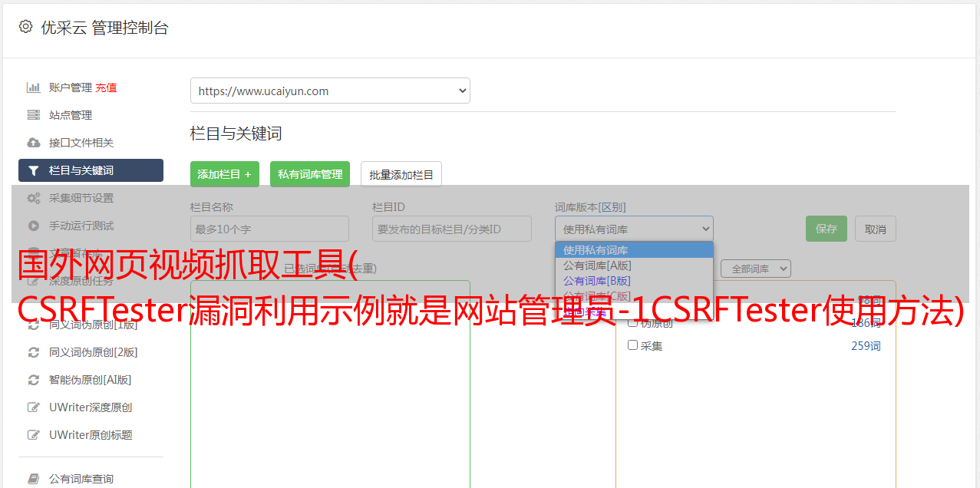Click the settings gear icon beside 优采云

[x=26, y=27]
